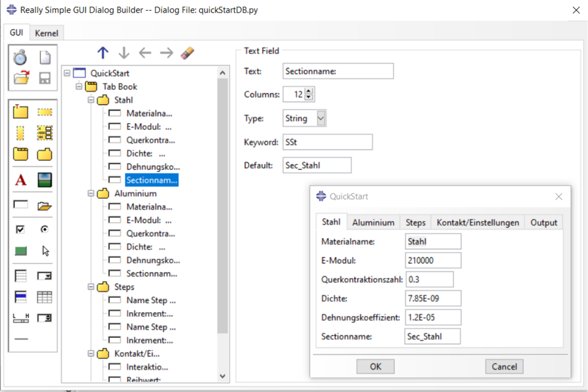
Task: Open the Kontakt/Einstellungen tab in QuickStart
Action: pos(478,222)
